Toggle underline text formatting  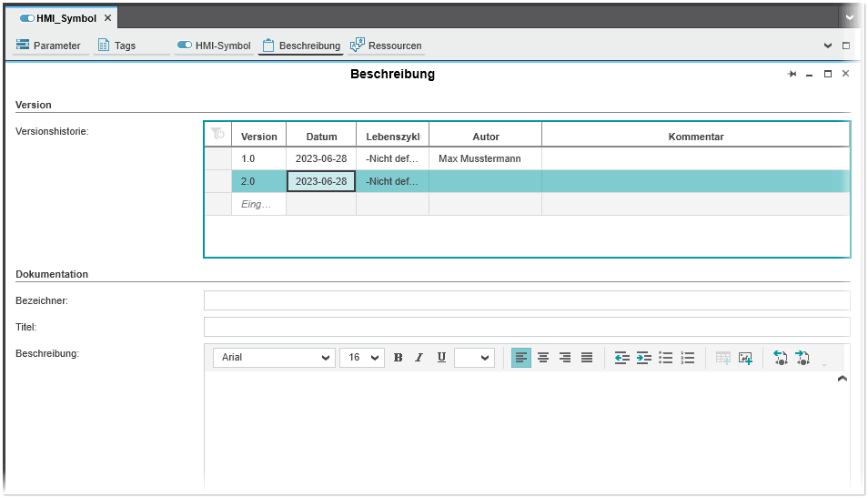(x=441, y=358)
